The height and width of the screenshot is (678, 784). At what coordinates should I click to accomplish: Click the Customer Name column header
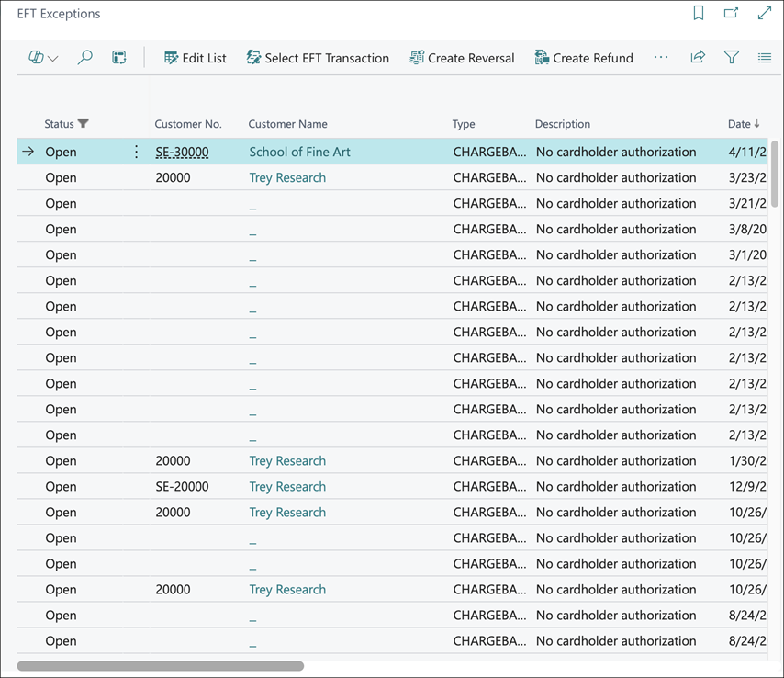coord(288,124)
